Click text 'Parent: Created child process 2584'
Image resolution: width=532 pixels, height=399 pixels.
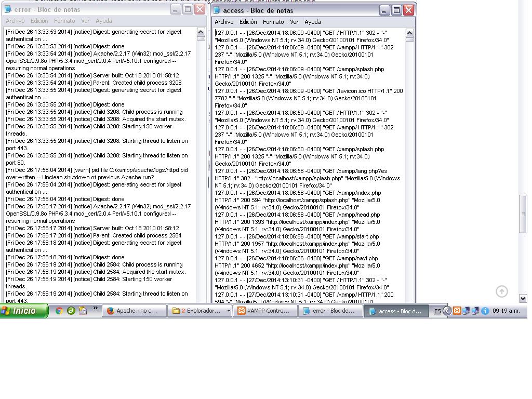[137, 235]
